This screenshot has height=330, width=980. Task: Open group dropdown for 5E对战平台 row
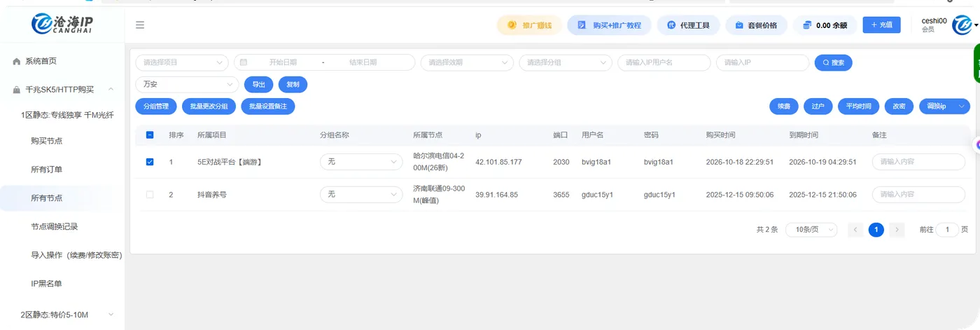click(x=362, y=162)
